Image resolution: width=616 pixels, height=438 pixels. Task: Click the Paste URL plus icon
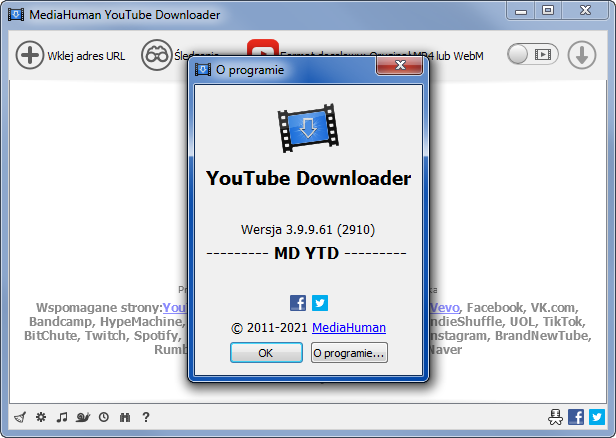pos(30,55)
